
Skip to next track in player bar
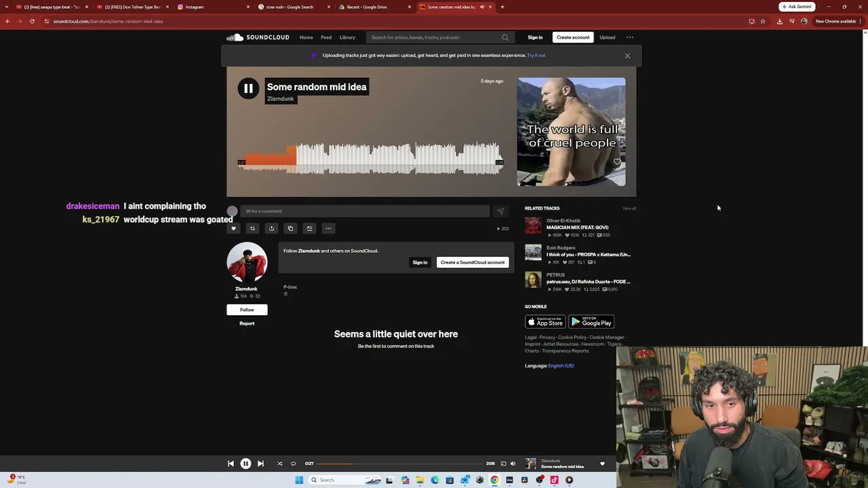(x=260, y=464)
